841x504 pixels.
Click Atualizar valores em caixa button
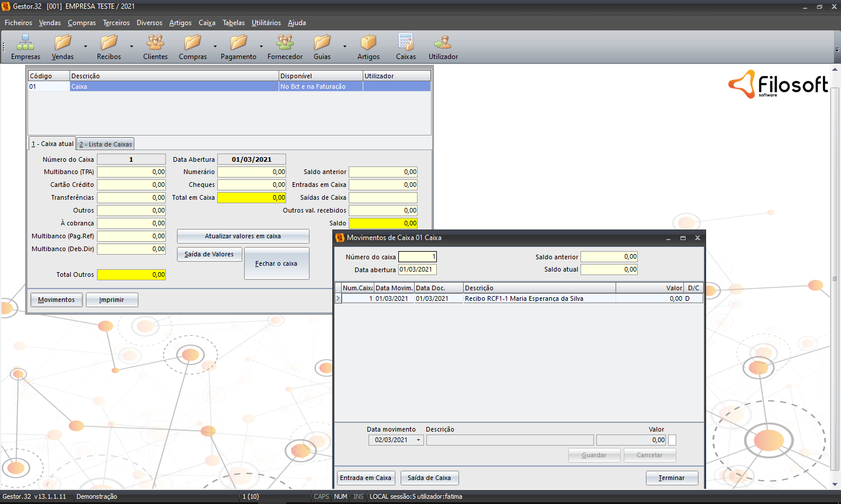[243, 236]
